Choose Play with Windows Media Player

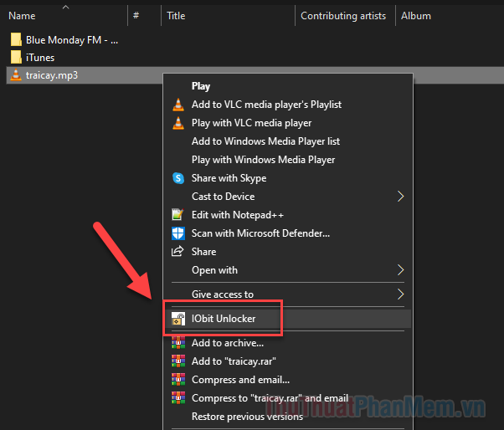(x=288, y=160)
